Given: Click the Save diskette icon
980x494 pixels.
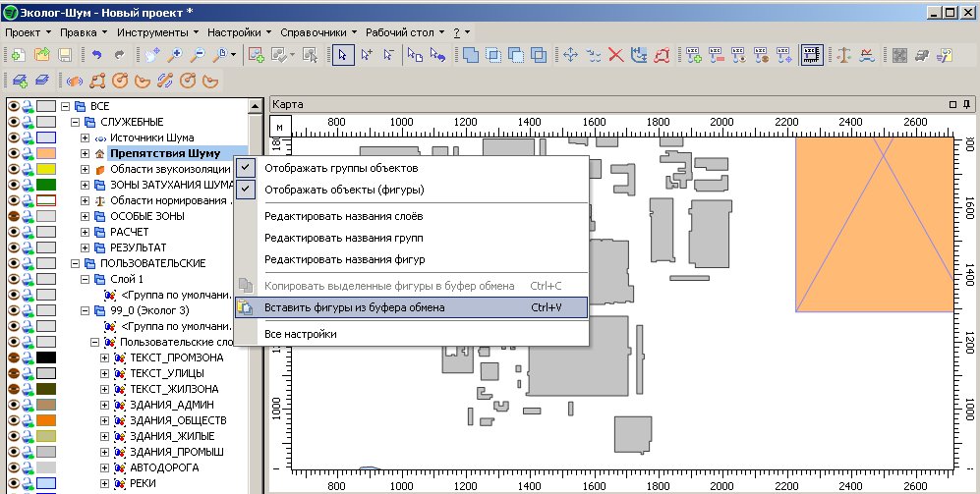Looking at the screenshot, I should (65, 55).
